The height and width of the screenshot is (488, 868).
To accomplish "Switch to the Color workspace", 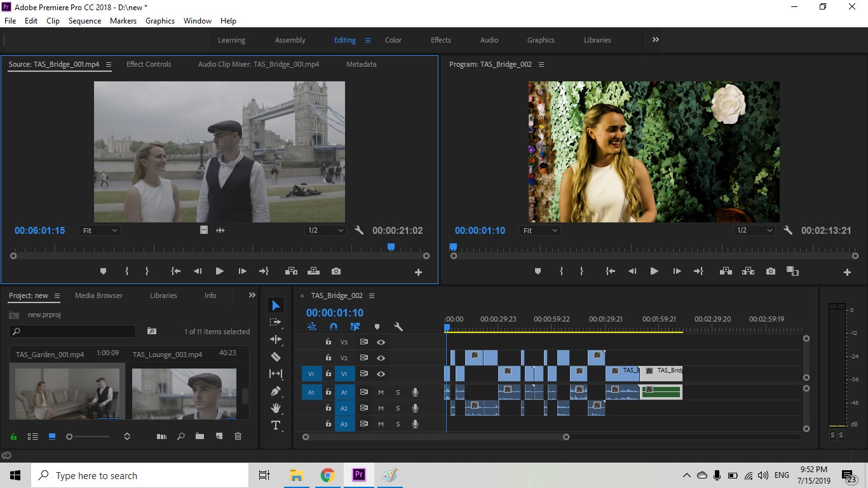I will pyautogui.click(x=393, y=40).
